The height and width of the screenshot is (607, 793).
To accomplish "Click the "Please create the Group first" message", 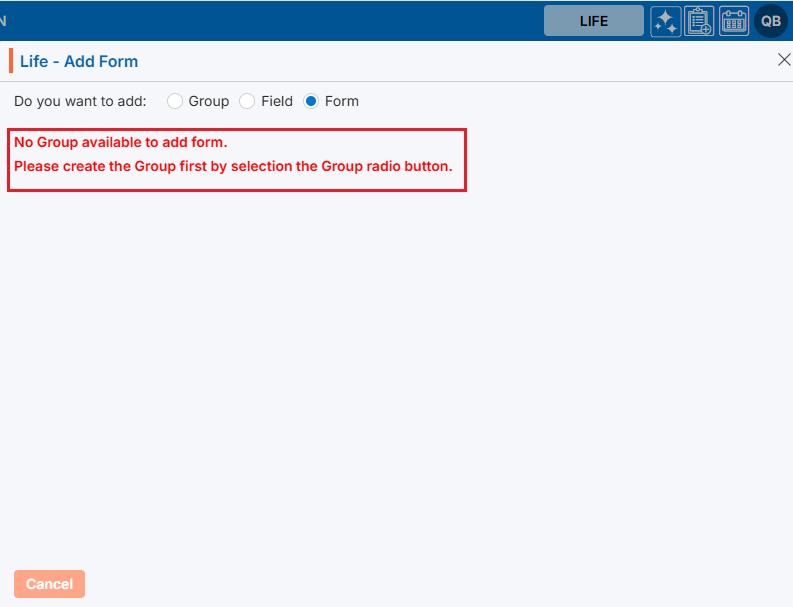I will click(233, 166).
